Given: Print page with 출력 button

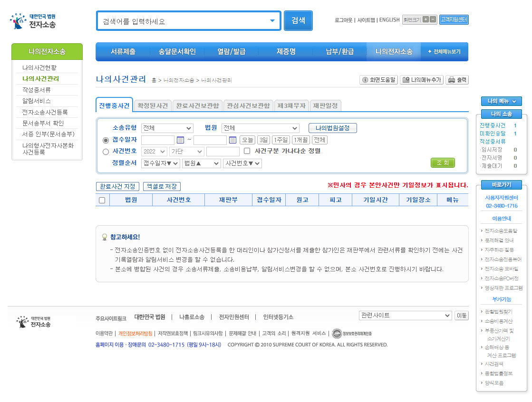Looking at the screenshot, I should click(457, 80).
